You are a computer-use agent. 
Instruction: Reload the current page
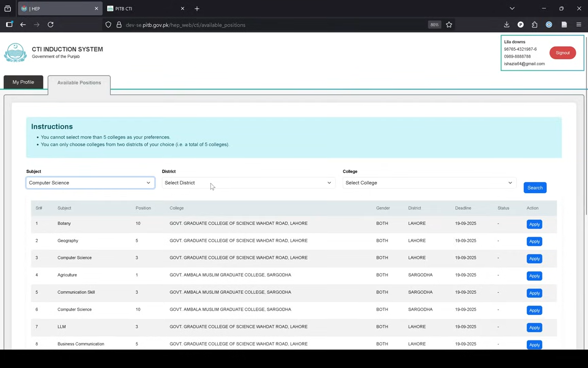click(51, 25)
